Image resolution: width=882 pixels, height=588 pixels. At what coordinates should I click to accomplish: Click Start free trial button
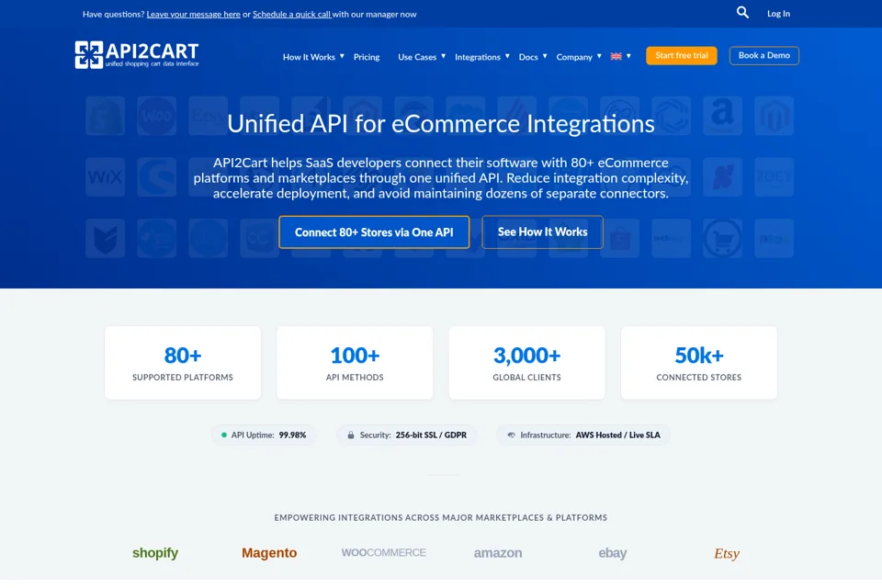click(x=681, y=56)
